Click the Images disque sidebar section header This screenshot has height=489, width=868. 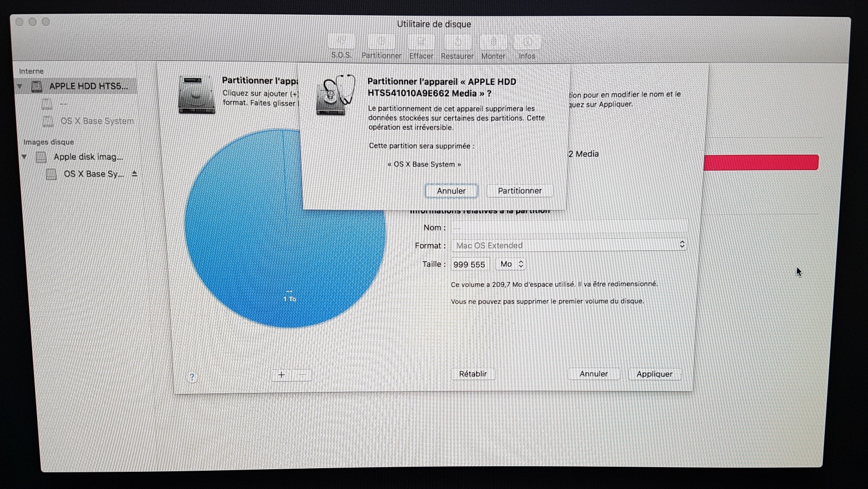pyautogui.click(x=49, y=142)
